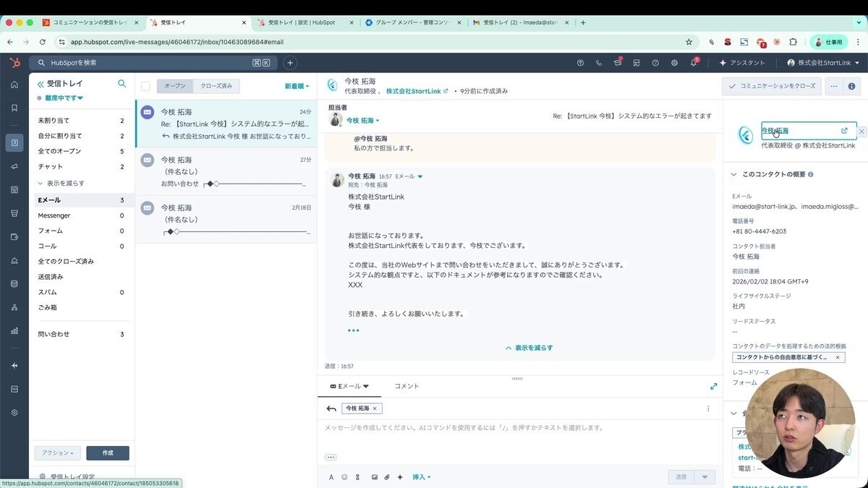Insert an image via the composer image icon
This screenshot has width=868, height=488.
(374, 477)
